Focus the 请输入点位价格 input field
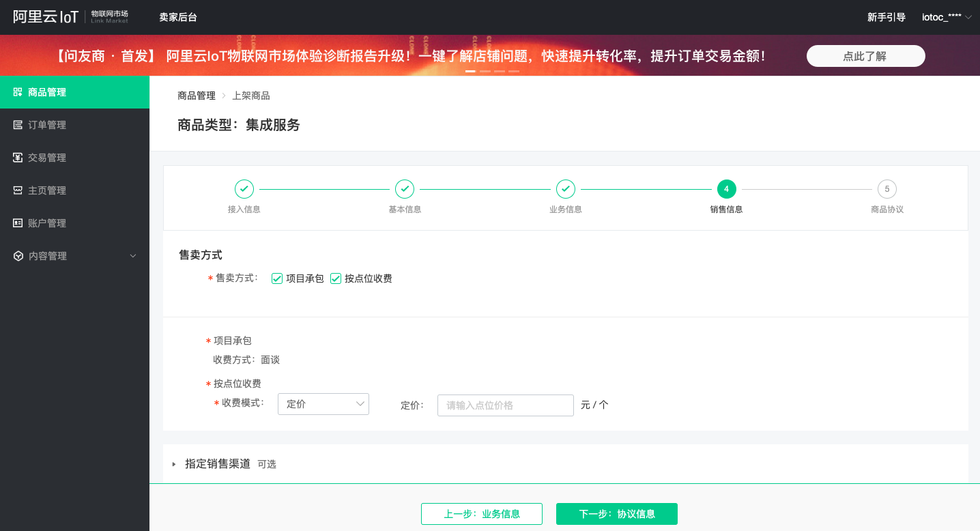 tap(506, 405)
